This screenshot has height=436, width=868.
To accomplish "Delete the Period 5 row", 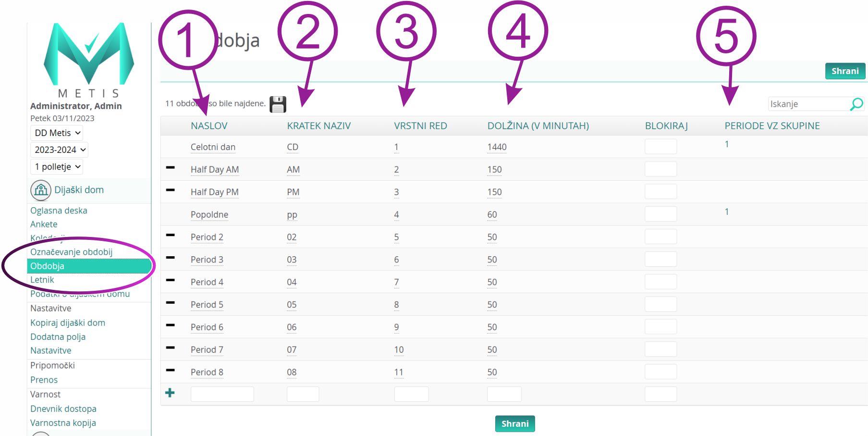I will 170,303.
